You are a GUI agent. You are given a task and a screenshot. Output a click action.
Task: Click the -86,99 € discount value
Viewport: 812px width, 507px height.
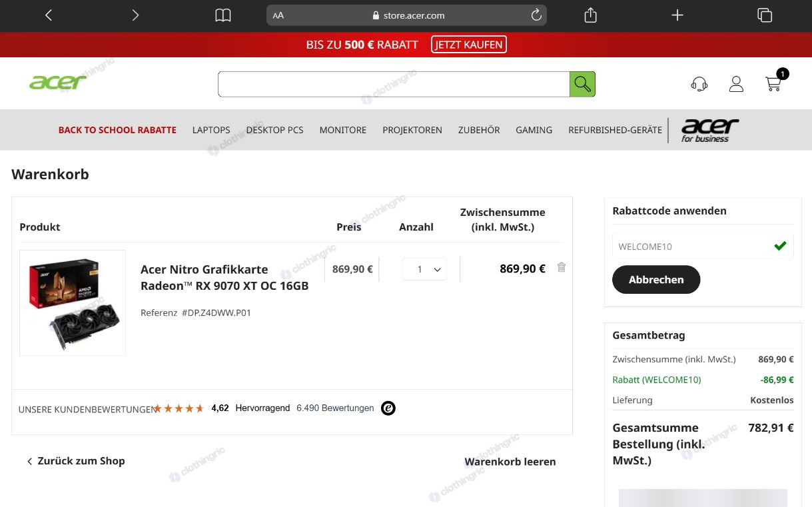777,380
